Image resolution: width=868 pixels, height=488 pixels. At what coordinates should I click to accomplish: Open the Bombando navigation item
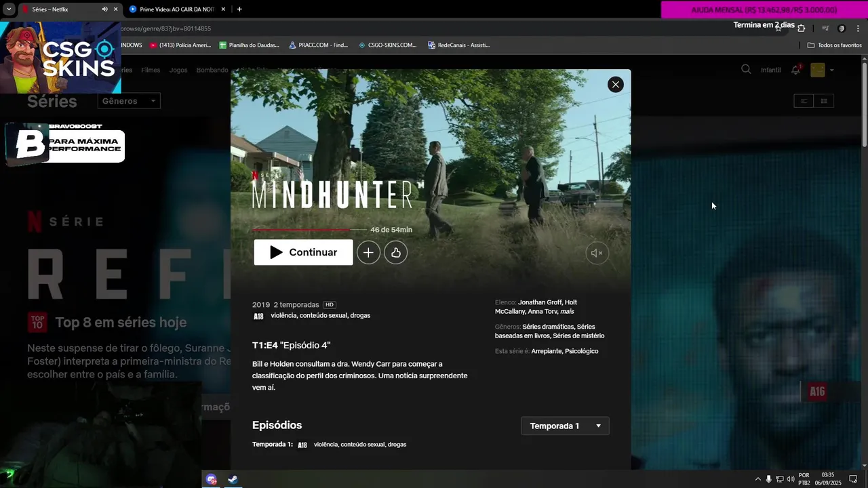[212, 70]
